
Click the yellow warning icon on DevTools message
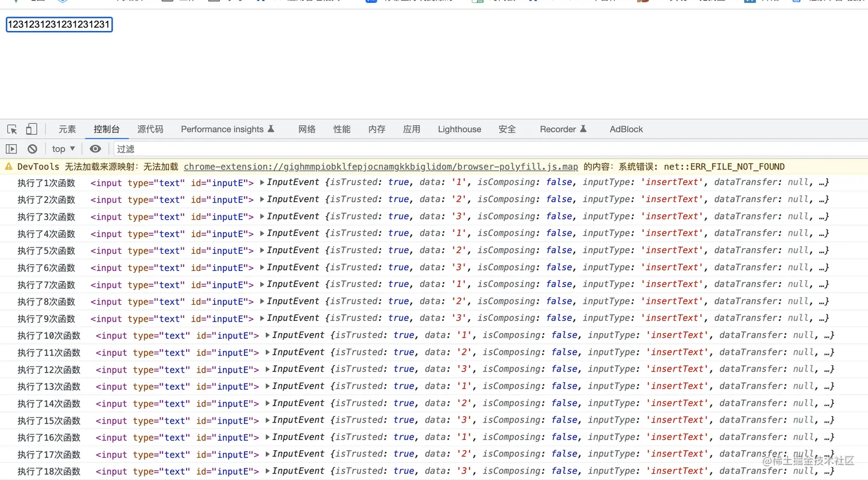pos(9,167)
